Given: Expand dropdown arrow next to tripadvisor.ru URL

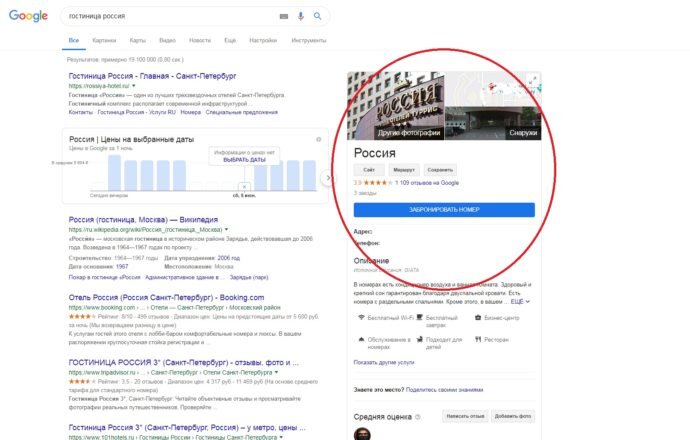Looking at the screenshot, I should point(276,372).
